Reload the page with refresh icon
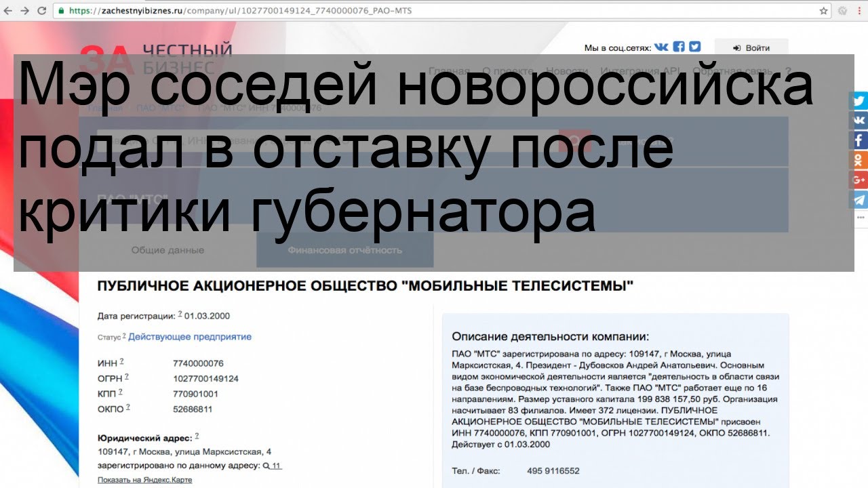The image size is (868, 488). point(42,11)
